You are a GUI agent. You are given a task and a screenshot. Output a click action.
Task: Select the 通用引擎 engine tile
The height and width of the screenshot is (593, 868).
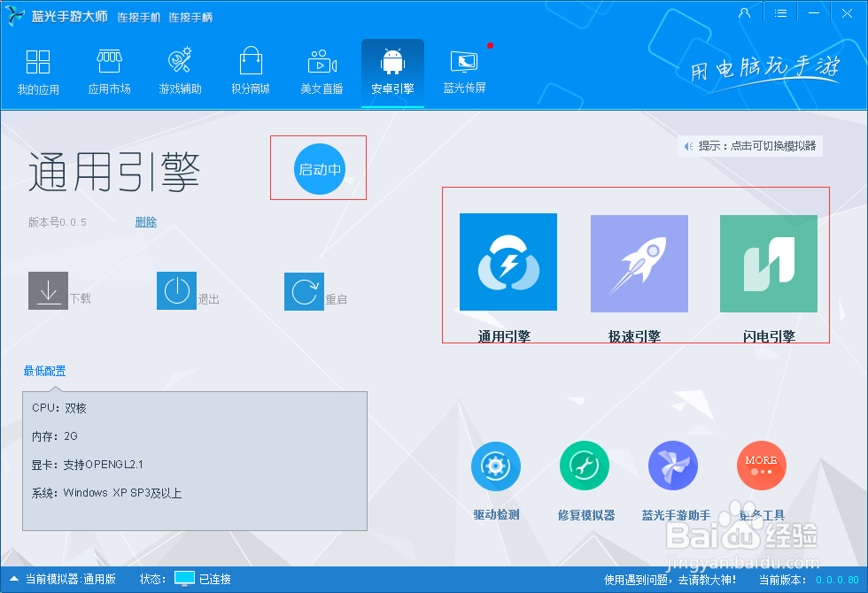tap(508, 262)
